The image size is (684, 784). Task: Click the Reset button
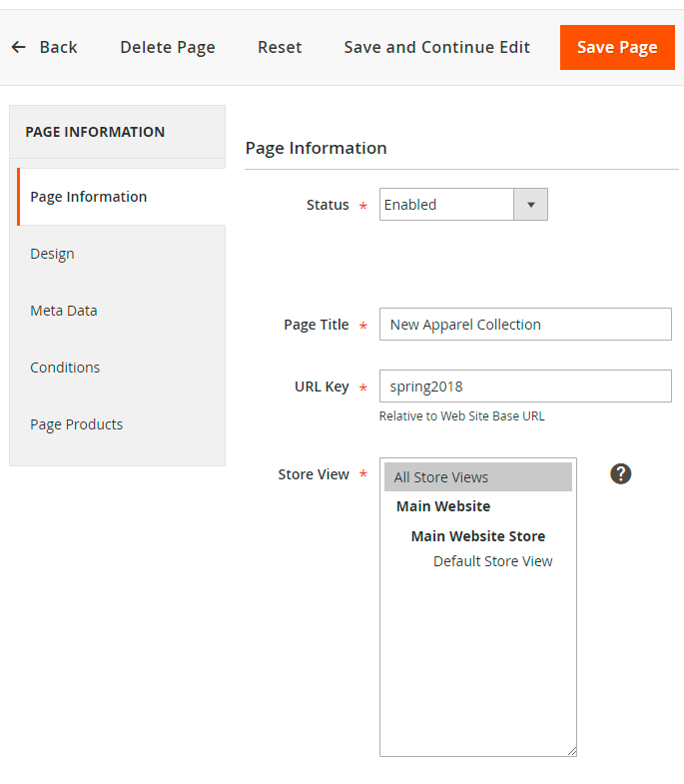coord(280,47)
